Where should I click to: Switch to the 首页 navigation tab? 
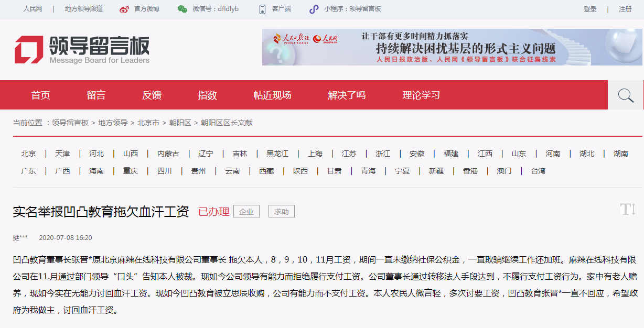(42, 95)
